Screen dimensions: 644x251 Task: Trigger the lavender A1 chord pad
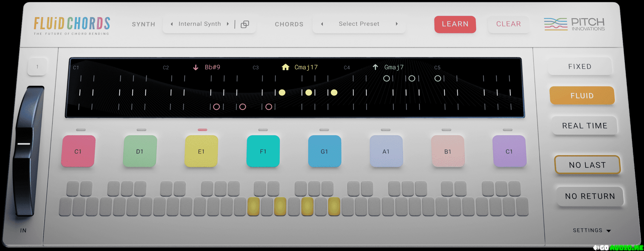click(x=386, y=151)
